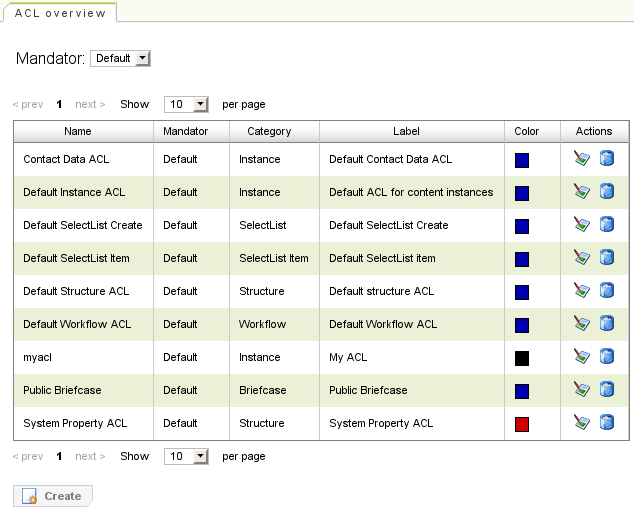Screen dimensions: 634x510
Task: Open the Mandator dropdown
Action: [x=120, y=59]
